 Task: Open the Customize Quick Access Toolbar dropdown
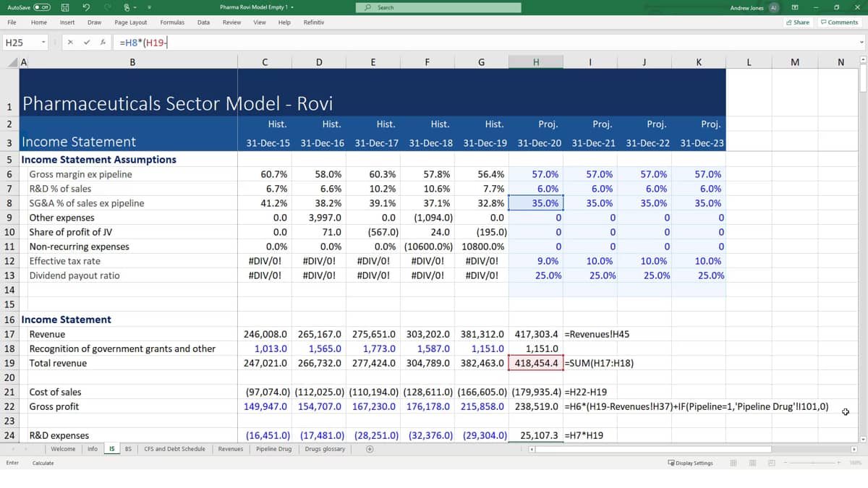tap(149, 7)
